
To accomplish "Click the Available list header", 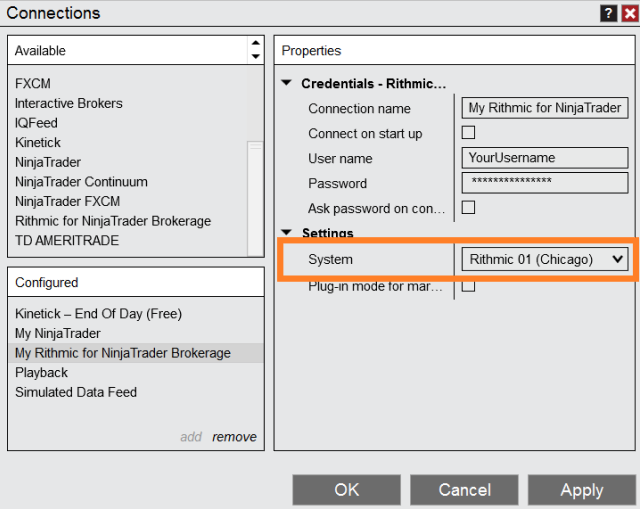I will point(127,51).
